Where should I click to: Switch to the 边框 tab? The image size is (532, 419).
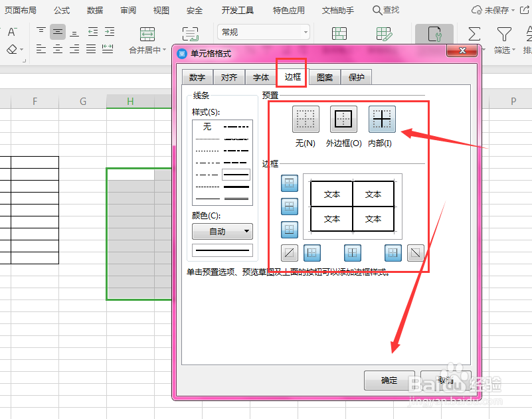(292, 76)
